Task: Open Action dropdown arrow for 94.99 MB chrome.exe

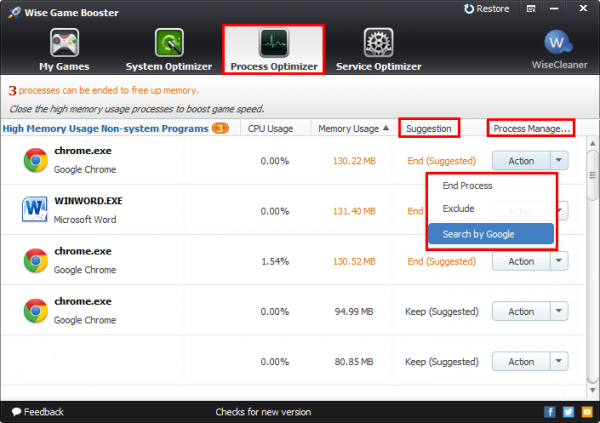Action: tap(559, 312)
